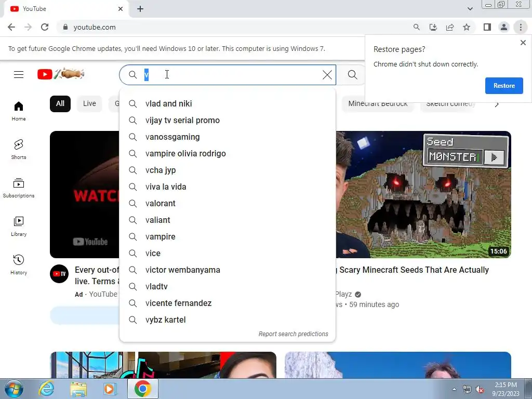Select the YouTube browser tab
The image size is (532, 399).
(x=66, y=9)
